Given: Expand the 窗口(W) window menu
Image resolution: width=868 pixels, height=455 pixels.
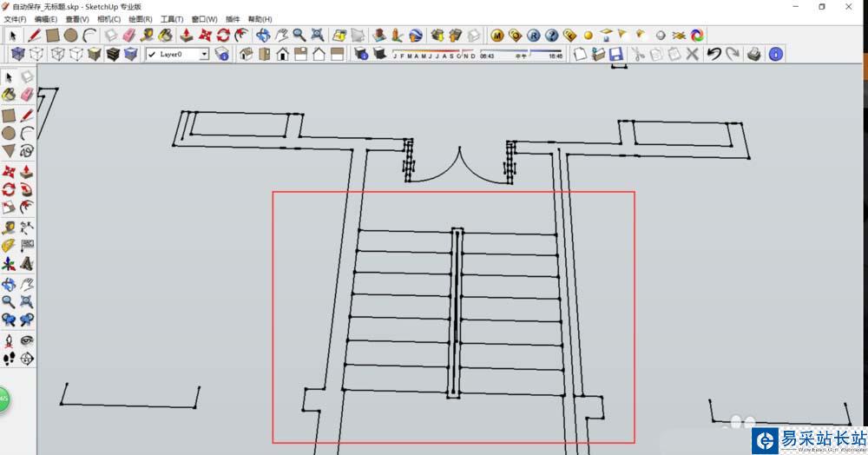Looking at the screenshot, I should [x=204, y=19].
